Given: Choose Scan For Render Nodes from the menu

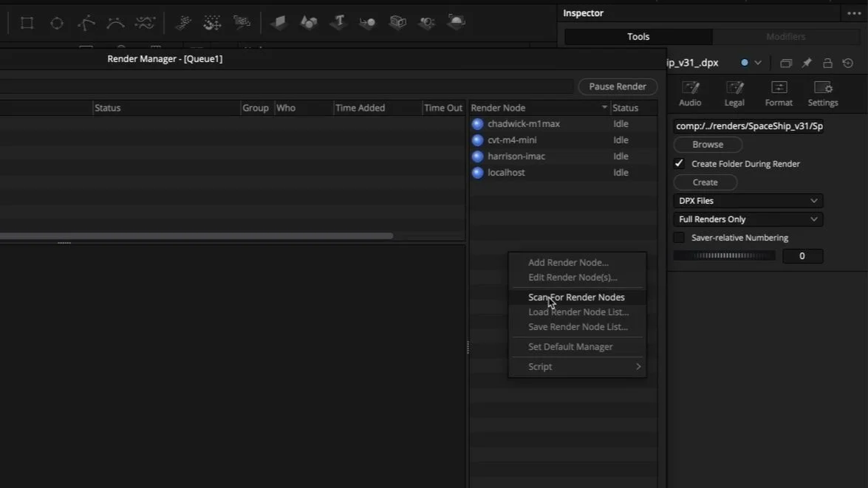Looking at the screenshot, I should [x=576, y=297].
